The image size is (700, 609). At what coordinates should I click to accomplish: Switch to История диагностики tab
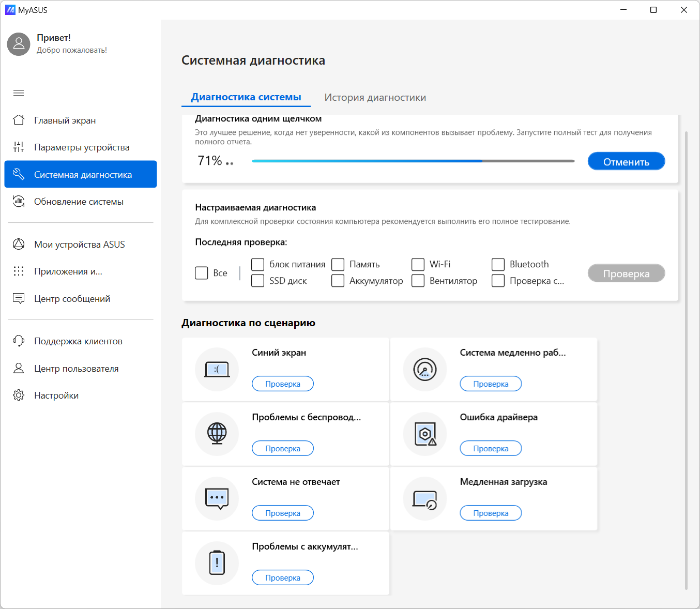tap(375, 98)
